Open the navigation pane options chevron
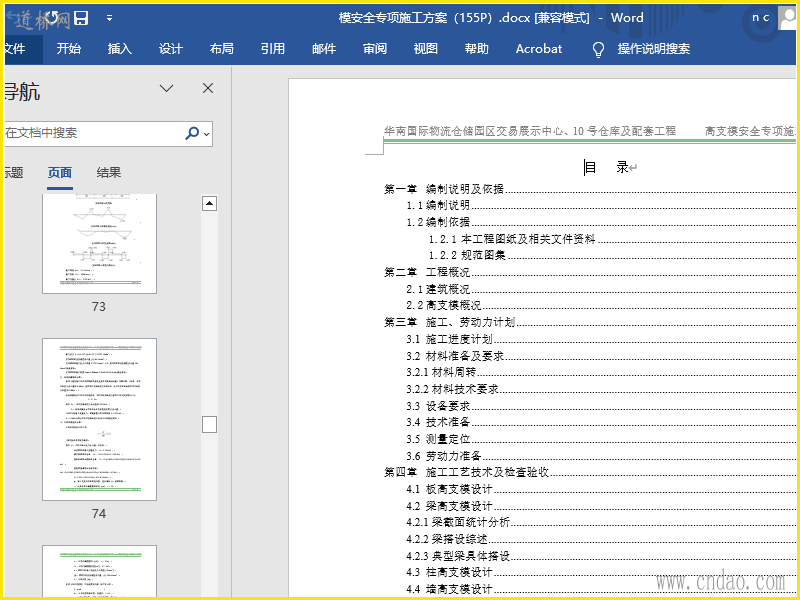The height and width of the screenshot is (600, 800). click(166, 88)
